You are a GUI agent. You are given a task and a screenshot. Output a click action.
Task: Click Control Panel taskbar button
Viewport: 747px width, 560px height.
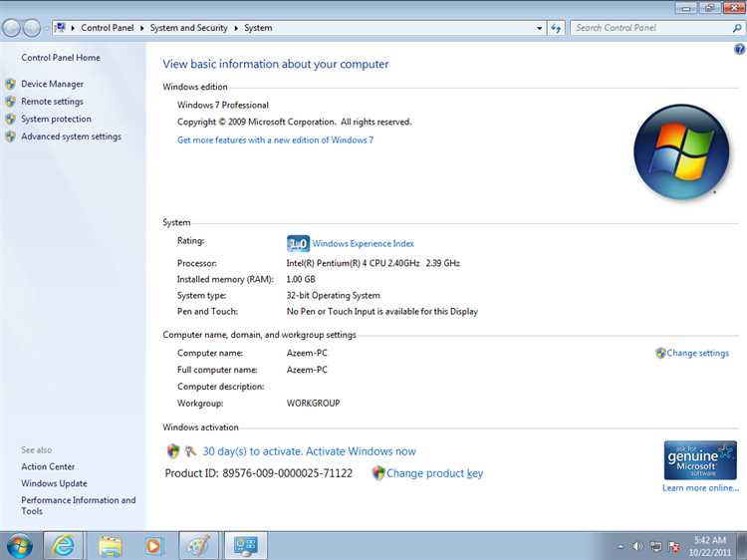pyautogui.click(x=245, y=546)
